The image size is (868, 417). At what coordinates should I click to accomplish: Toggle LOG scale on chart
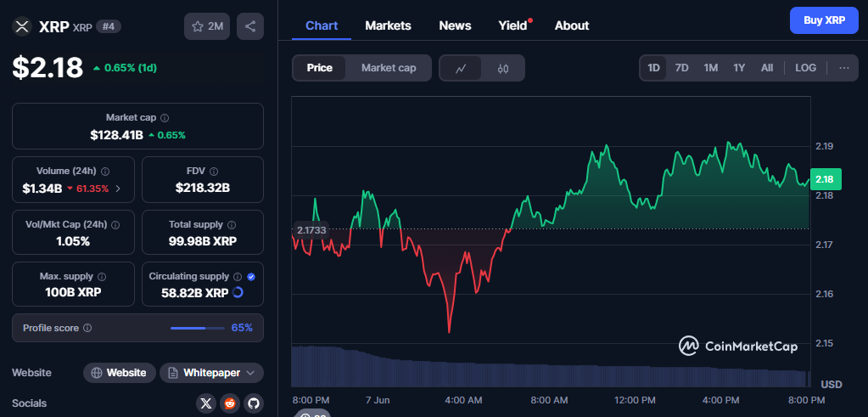pos(805,68)
